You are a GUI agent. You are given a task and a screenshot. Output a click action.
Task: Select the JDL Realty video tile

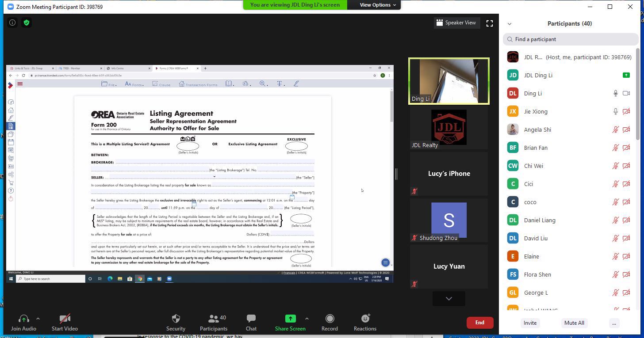pos(449,127)
